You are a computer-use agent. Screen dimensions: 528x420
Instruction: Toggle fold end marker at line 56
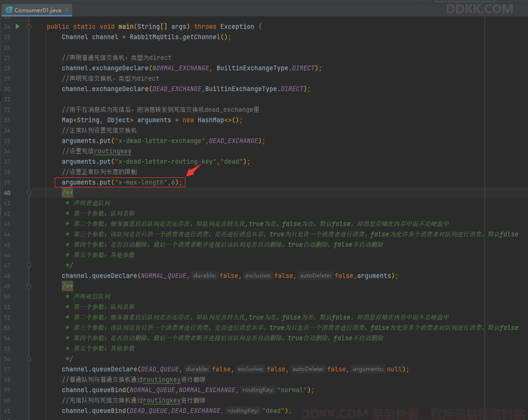[29, 359]
